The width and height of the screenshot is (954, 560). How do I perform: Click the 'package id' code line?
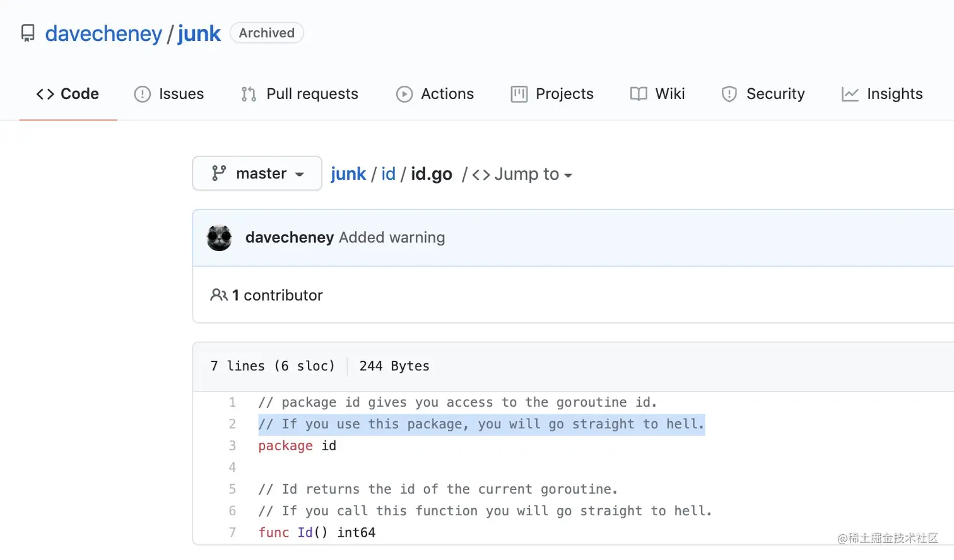(297, 446)
